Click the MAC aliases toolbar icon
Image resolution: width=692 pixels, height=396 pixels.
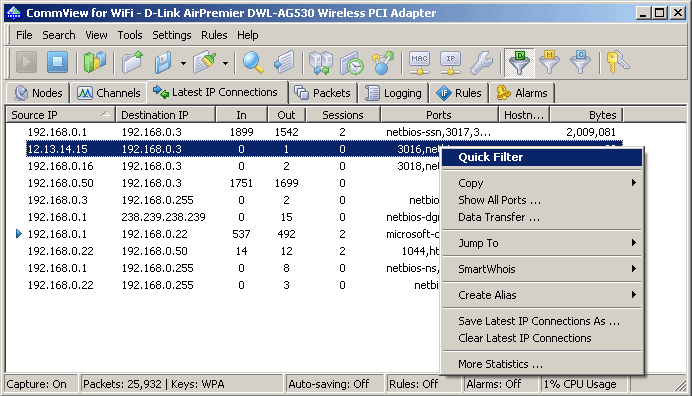tap(419, 62)
